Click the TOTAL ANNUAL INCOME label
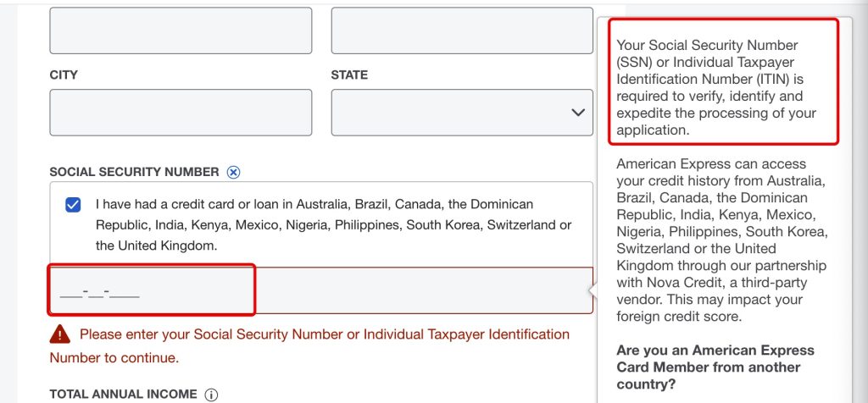The height and width of the screenshot is (403, 868). [x=123, y=395]
